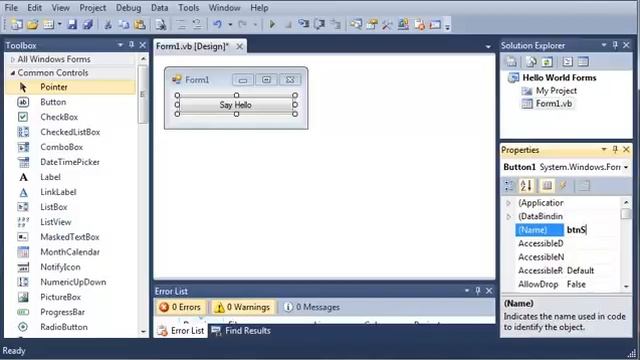Expand the (ApplicationSettings) property

click(x=509, y=203)
